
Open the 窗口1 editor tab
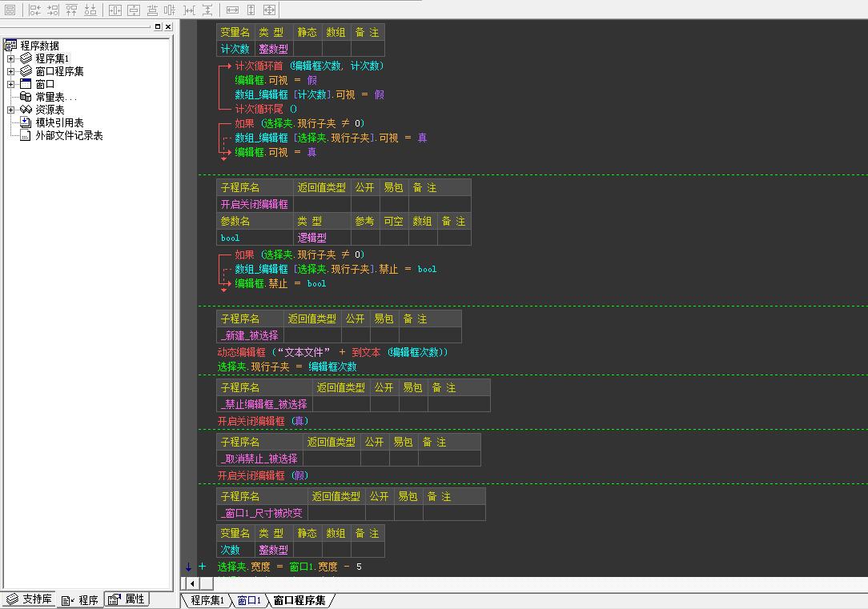[x=248, y=600]
